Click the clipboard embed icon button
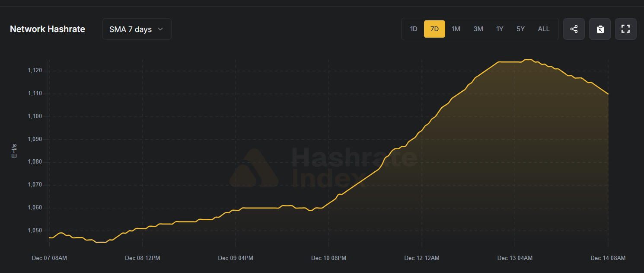Screen dimensions: 644x273 (x=600, y=29)
